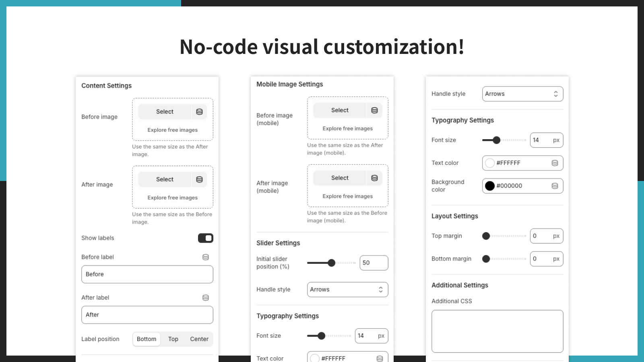
Task: Click the database icon on After image (mobile)
Action: click(x=374, y=177)
